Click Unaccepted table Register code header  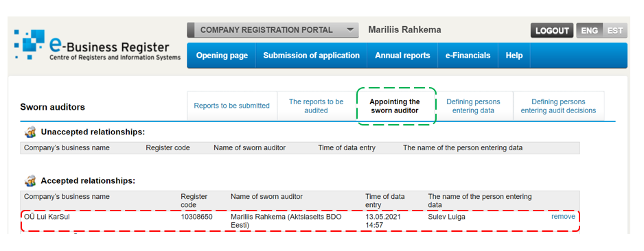168,147
